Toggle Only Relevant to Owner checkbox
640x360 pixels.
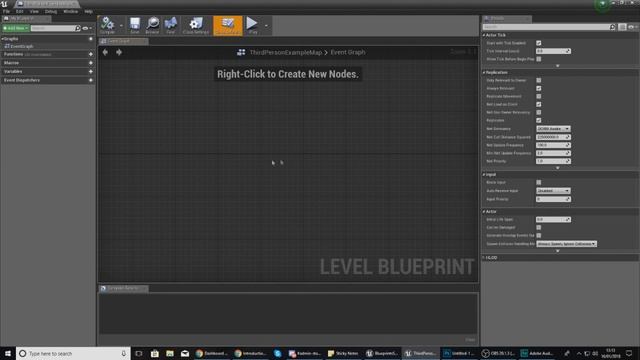pos(539,80)
